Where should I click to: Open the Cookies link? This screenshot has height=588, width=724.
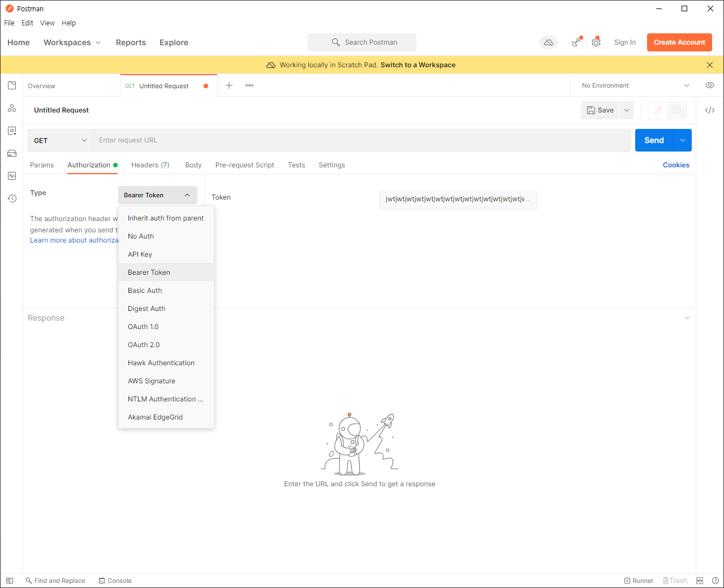[x=676, y=165]
